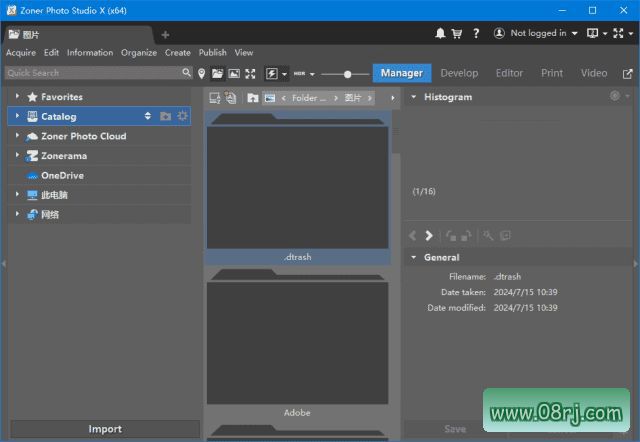The height and width of the screenshot is (442, 640).
Task: Open the HDR dropdown arrow
Action: [312, 74]
